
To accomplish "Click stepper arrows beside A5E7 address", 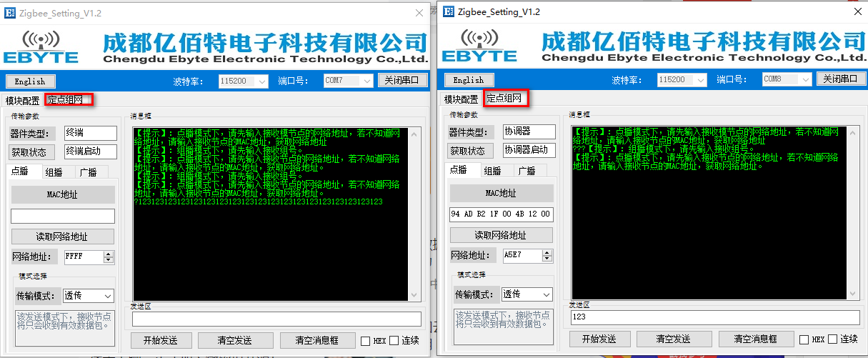I will (x=547, y=255).
